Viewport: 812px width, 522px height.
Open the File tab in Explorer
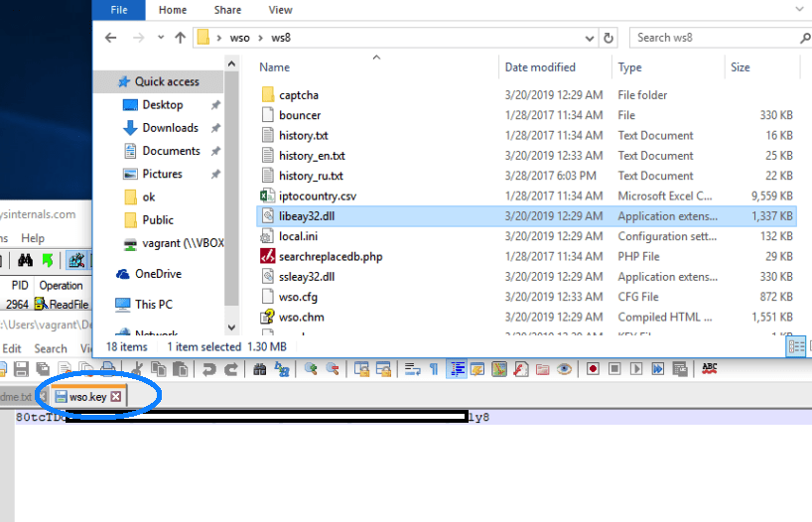119,10
